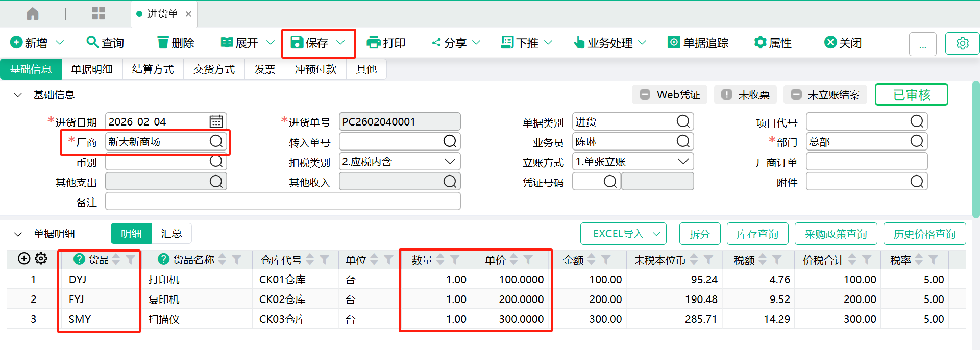
Task: Click the 打印 printer icon
Action: pyautogui.click(x=374, y=43)
